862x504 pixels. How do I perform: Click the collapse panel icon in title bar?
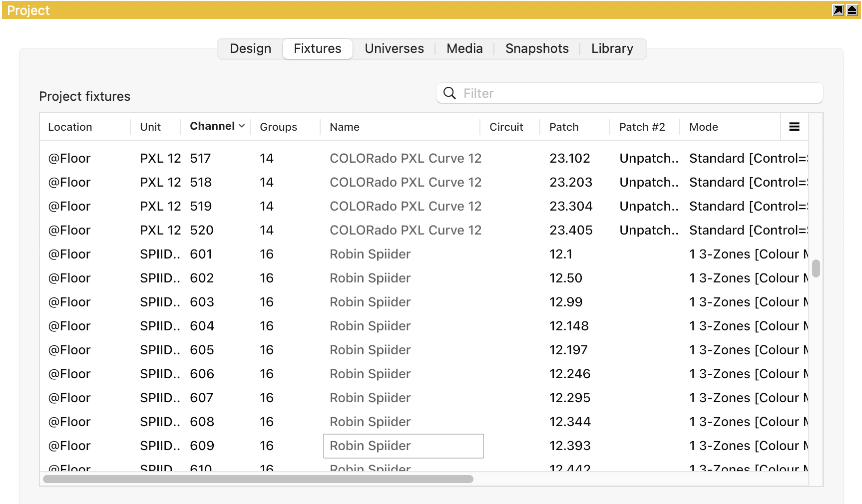(x=852, y=10)
